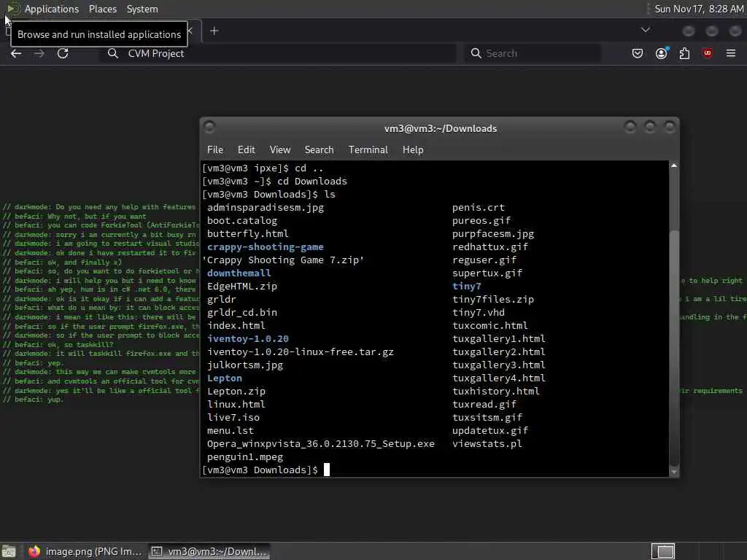Open the Places menu
The width and height of the screenshot is (747, 560).
pyautogui.click(x=102, y=9)
